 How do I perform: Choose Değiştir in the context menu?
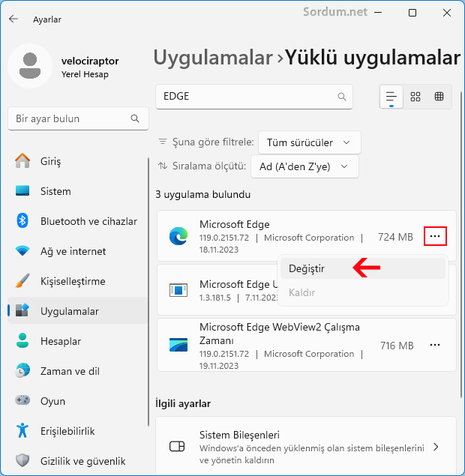coord(363,268)
